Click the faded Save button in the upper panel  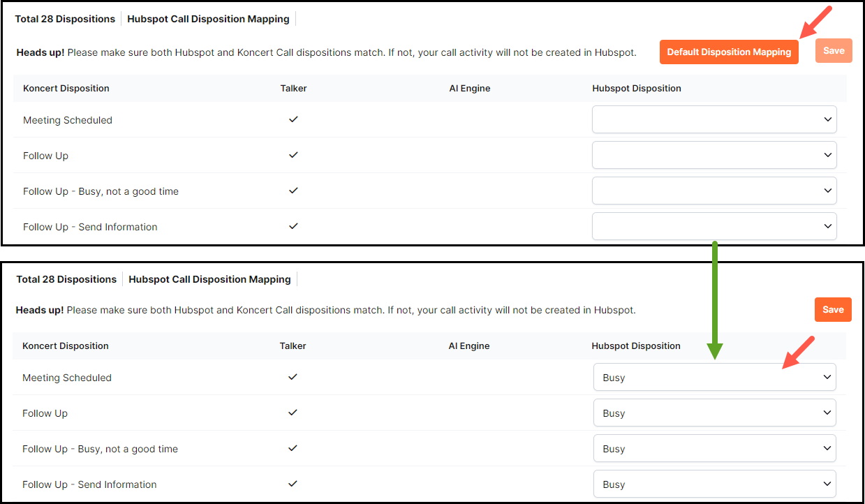pyautogui.click(x=834, y=50)
